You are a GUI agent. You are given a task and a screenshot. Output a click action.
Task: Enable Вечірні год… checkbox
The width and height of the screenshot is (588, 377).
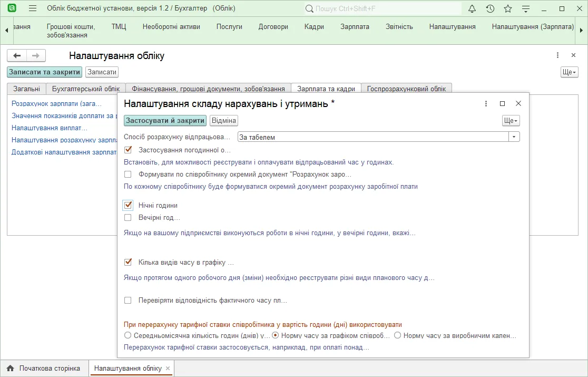pyautogui.click(x=128, y=217)
